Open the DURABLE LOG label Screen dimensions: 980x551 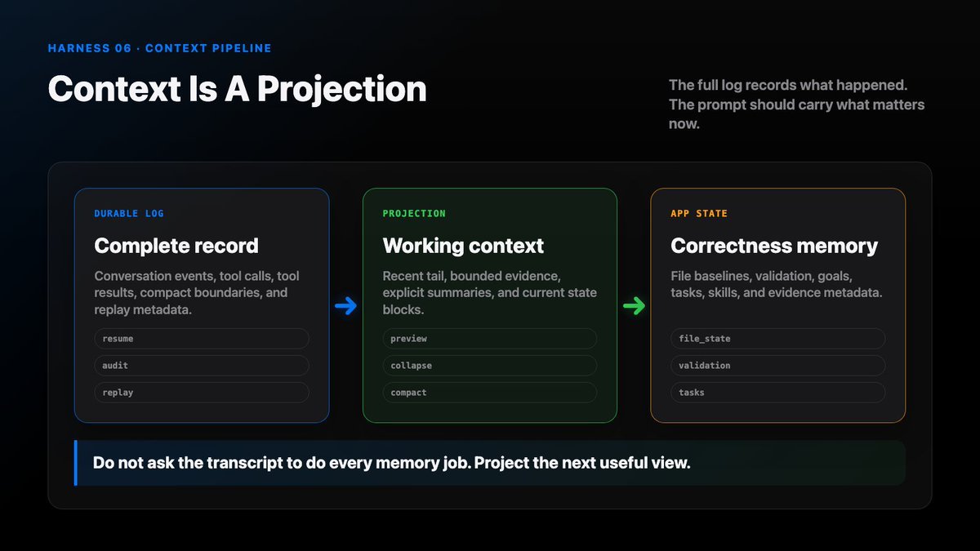[129, 214]
